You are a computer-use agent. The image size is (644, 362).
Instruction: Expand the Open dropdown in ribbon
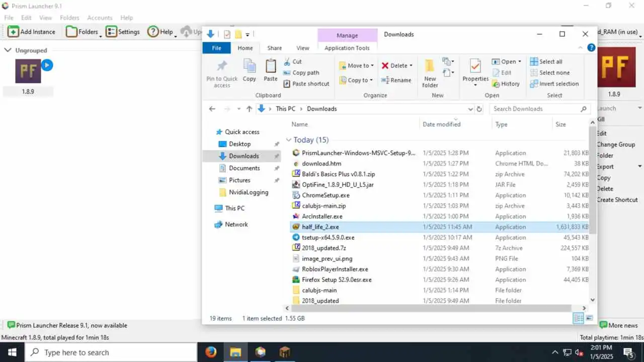point(519,61)
